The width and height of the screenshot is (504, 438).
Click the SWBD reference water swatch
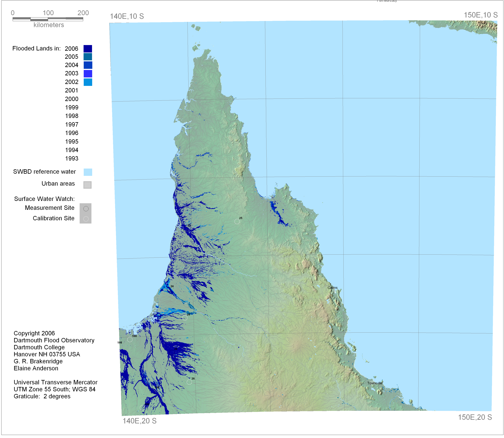tap(88, 172)
